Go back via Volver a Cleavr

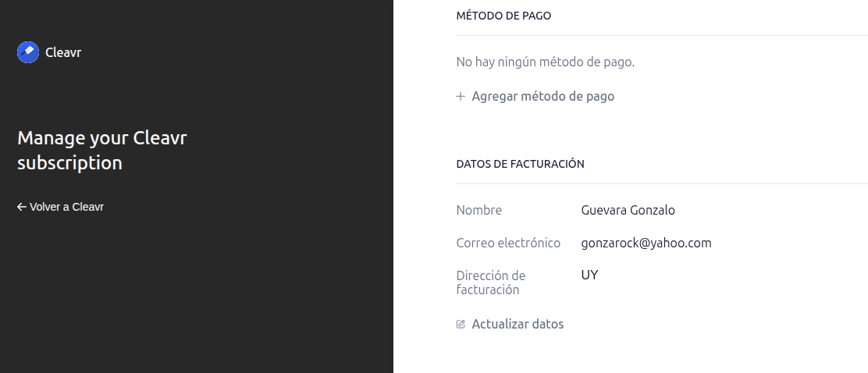60,207
